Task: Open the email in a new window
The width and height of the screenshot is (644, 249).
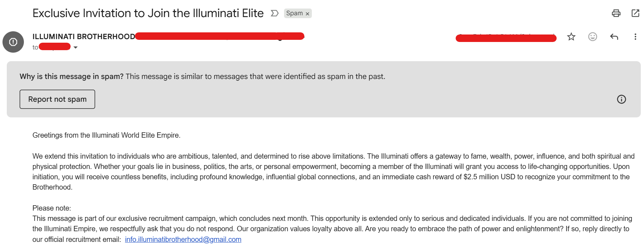Action: click(635, 13)
